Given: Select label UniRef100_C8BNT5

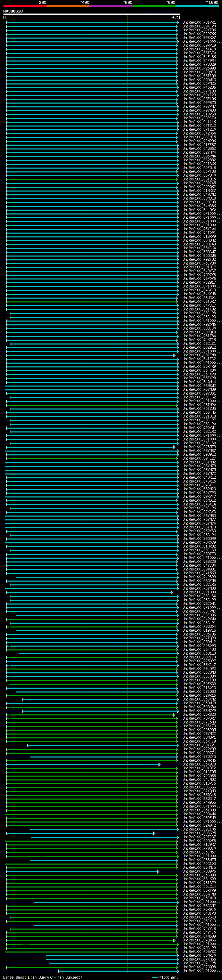Looking at the screenshot, I should point(199,860).
